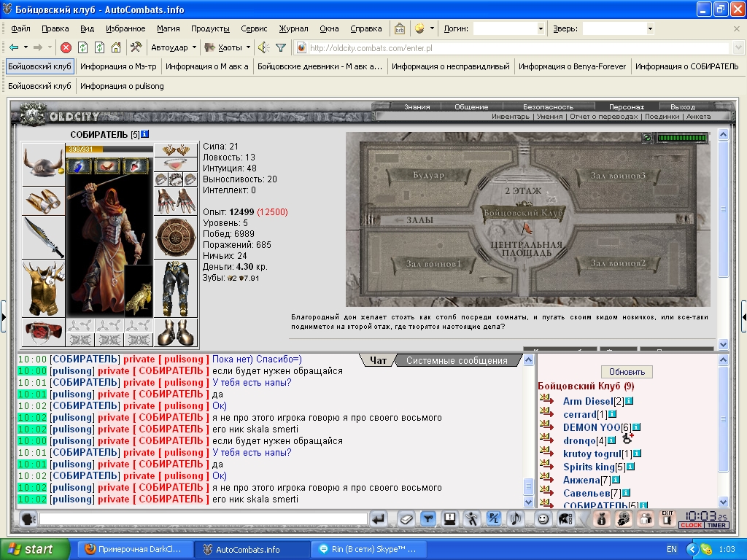Open dropdown beside the globe icon
747x560 pixels.
pos(432,28)
